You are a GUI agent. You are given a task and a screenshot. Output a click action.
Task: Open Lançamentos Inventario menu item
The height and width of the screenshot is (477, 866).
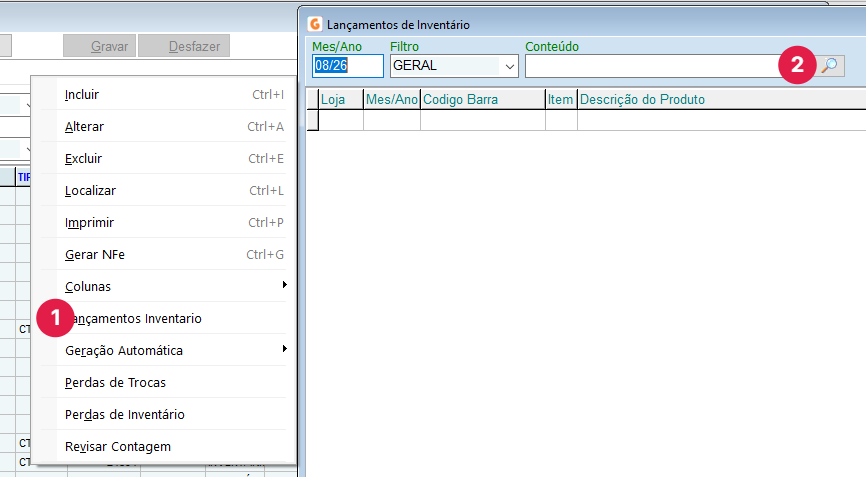[x=165, y=319]
